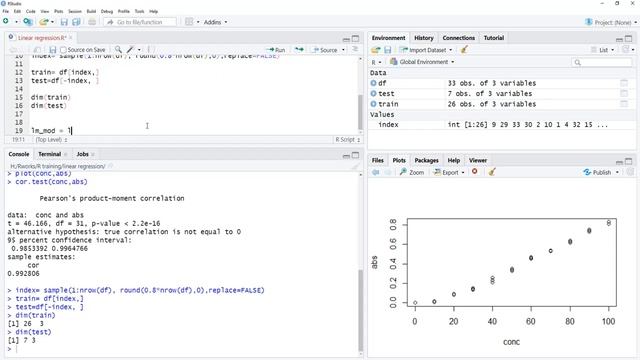Click the New File icon
This screenshot has width=640, height=360.
(x=6, y=21)
